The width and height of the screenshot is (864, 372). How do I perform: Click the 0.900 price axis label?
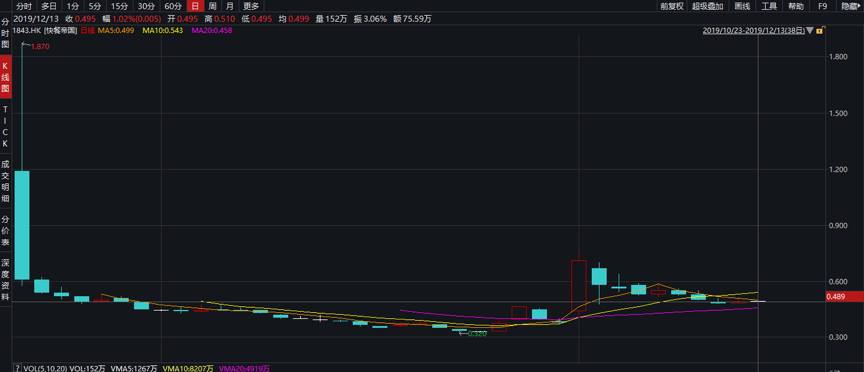[x=837, y=225]
